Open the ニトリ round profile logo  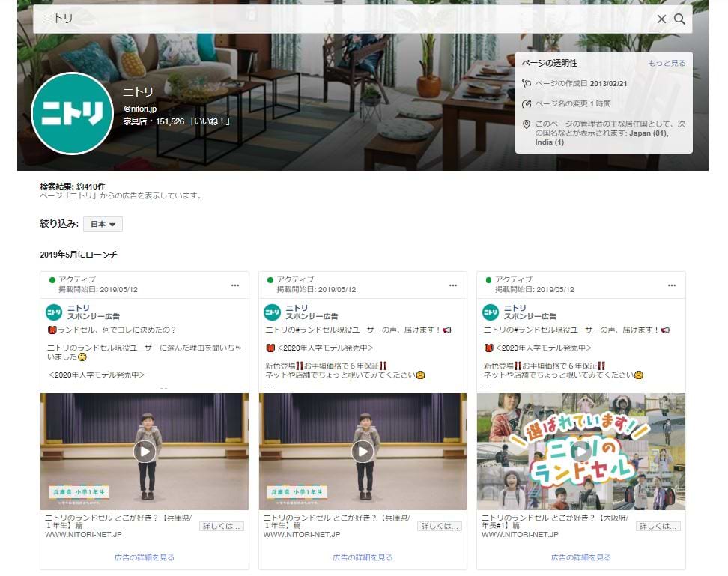pos(73,113)
